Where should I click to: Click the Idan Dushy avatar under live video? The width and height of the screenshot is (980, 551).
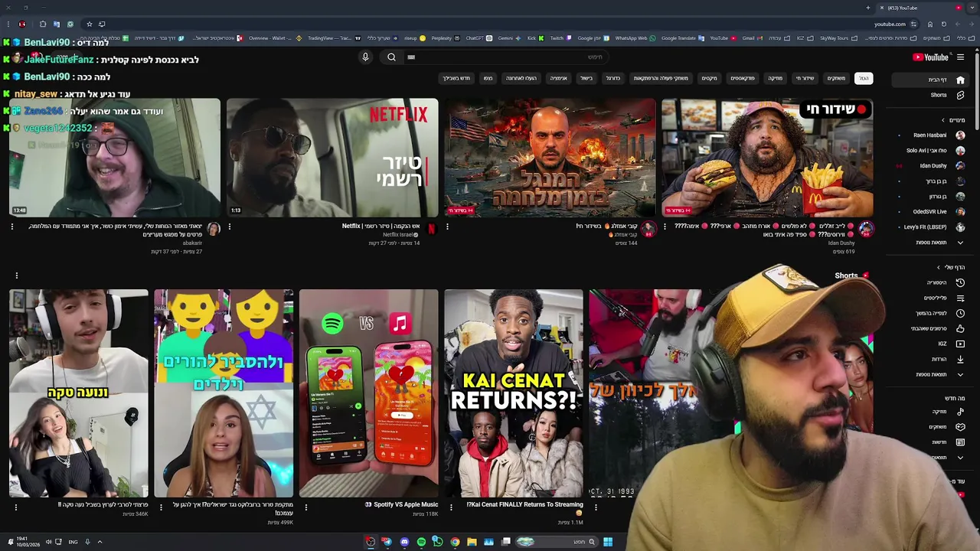(866, 228)
